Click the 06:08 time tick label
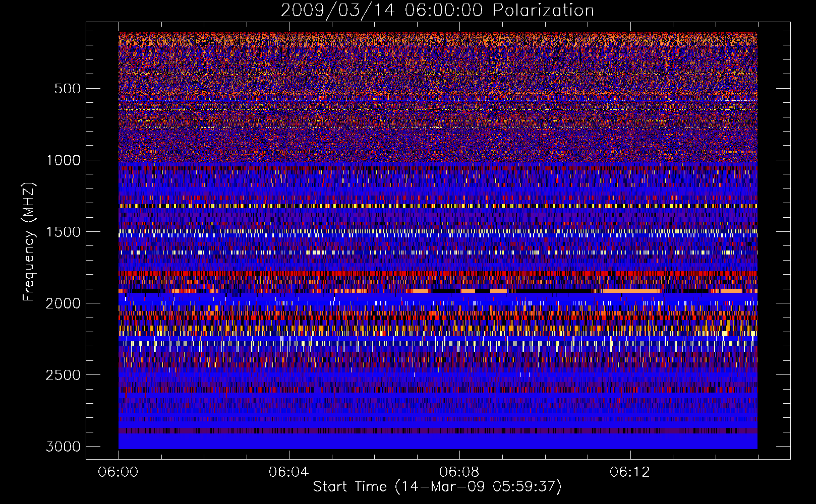Screen dimensions: 816x504 pos(459,472)
